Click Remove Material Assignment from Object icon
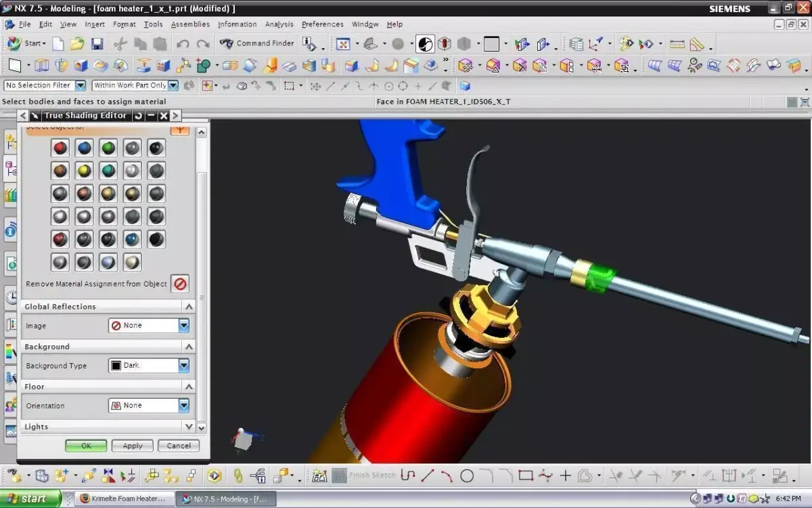The image size is (812, 508). pyautogui.click(x=179, y=284)
